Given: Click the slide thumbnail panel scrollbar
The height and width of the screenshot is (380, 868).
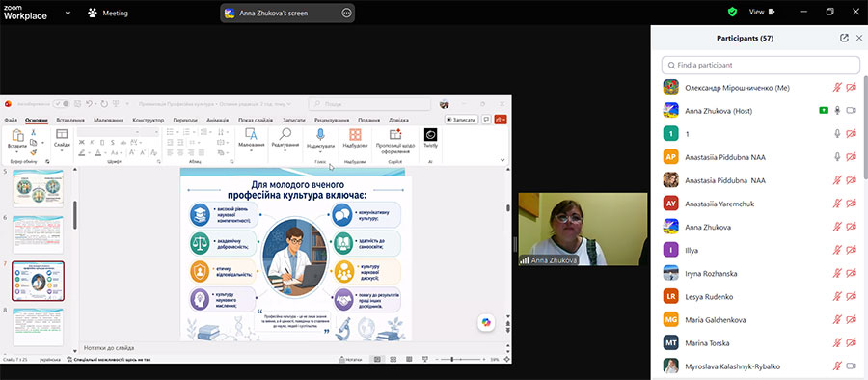Looking at the screenshot, I should pos(75,215).
